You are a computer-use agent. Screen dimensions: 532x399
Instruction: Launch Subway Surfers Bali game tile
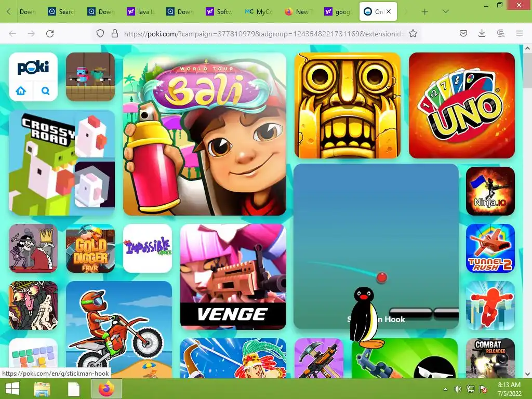(x=205, y=134)
